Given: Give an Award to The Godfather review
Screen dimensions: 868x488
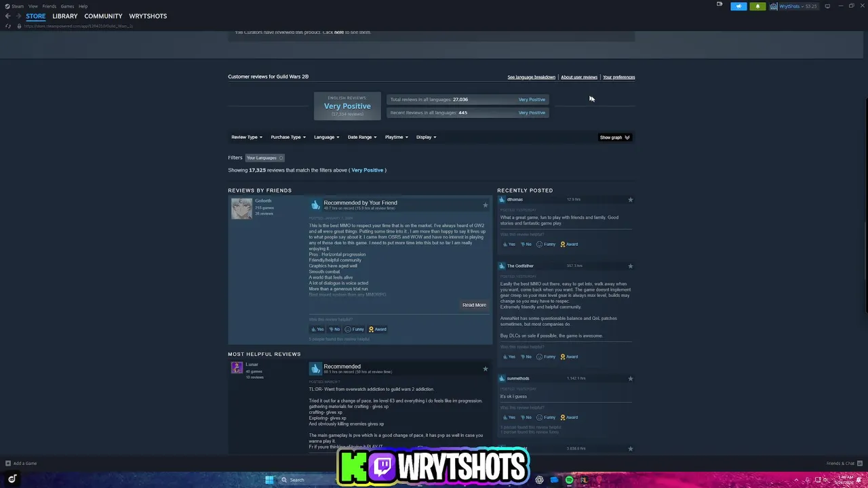Looking at the screenshot, I should tap(569, 357).
